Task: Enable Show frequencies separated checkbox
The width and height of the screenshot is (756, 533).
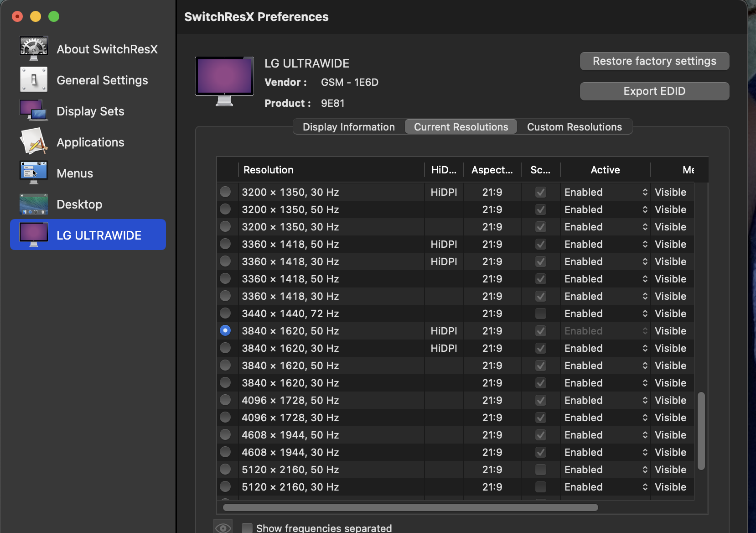Action: 247,528
